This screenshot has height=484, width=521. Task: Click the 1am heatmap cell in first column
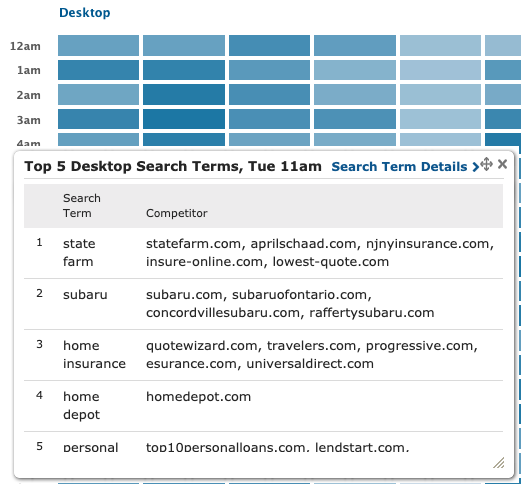pos(98,70)
